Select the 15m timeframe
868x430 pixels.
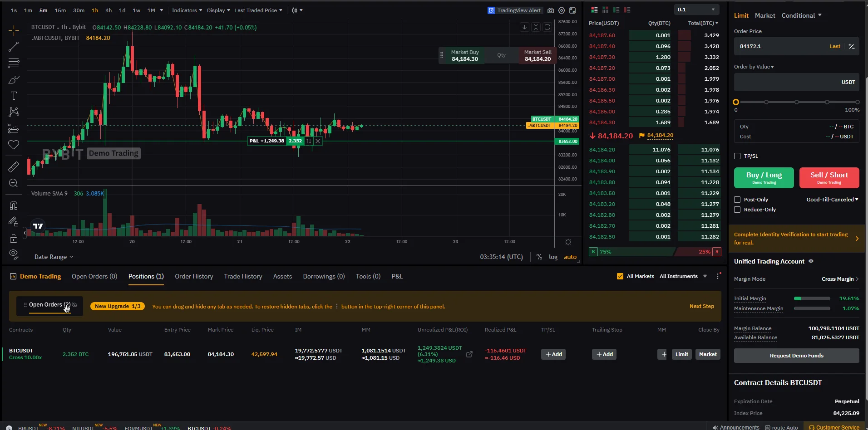[60, 10]
